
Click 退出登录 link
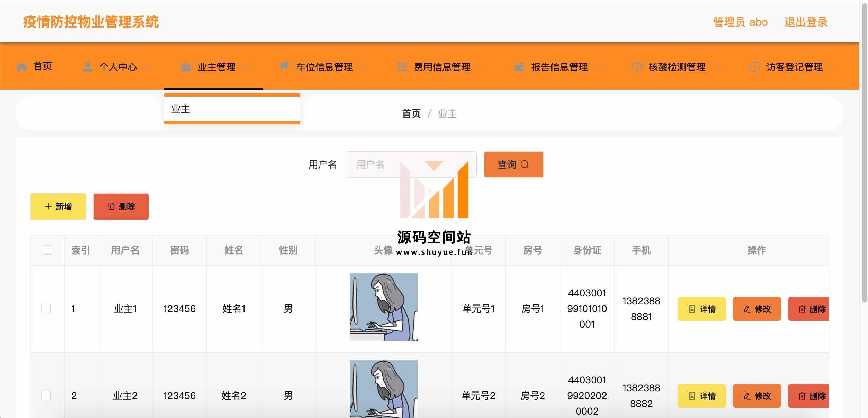pyautogui.click(x=806, y=22)
